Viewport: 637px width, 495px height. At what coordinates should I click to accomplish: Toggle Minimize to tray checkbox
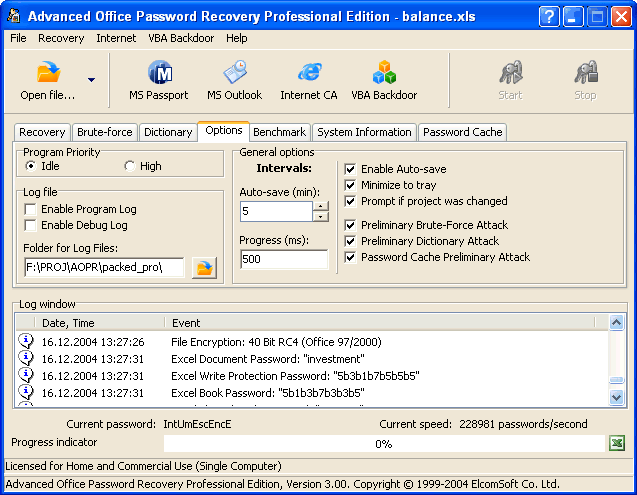click(x=350, y=185)
